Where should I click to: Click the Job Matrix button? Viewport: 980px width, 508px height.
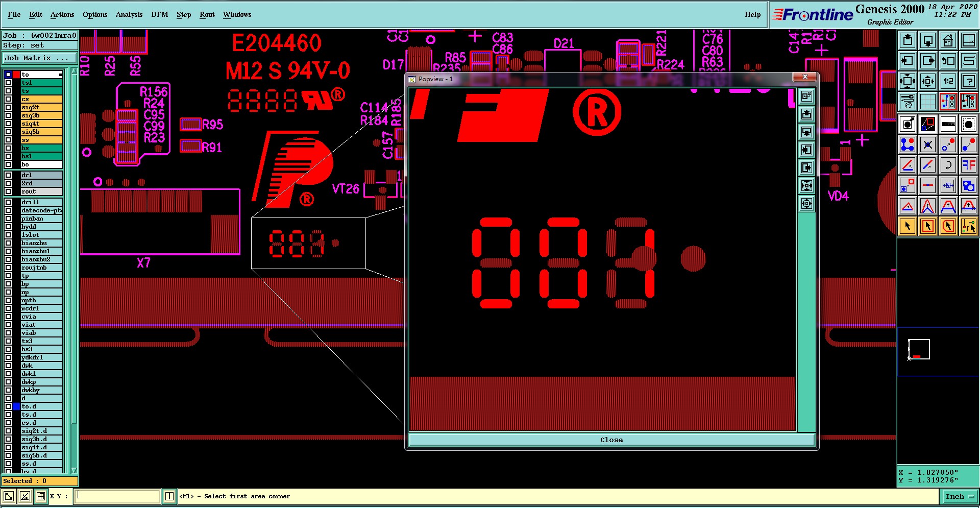coord(40,58)
